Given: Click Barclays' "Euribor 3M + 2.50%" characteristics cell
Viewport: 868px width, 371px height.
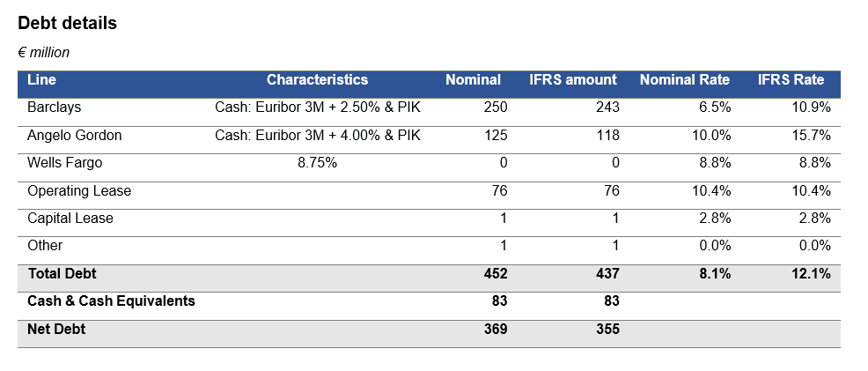Looking at the screenshot, I should [x=318, y=108].
